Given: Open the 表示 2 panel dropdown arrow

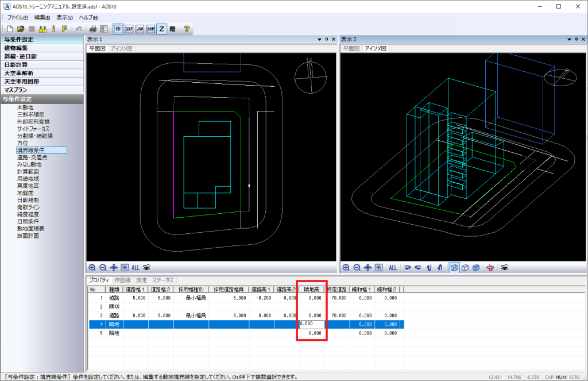Looking at the screenshot, I should [569, 40].
